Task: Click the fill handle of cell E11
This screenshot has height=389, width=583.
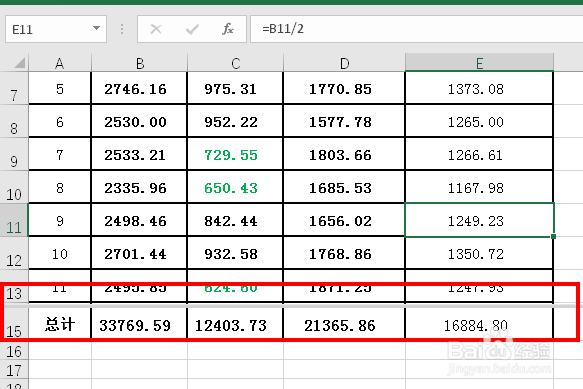Action: point(553,236)
